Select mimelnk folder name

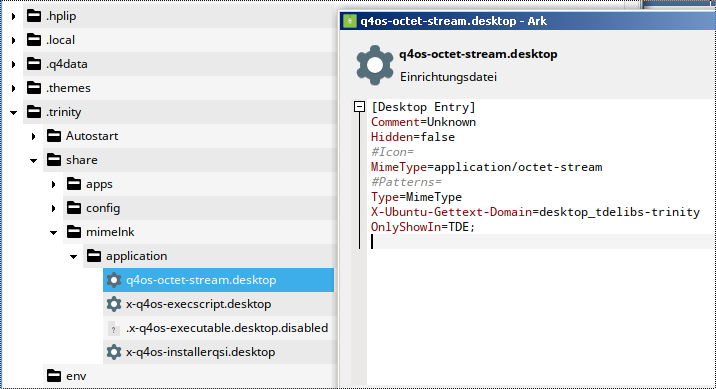click(110, 232)
